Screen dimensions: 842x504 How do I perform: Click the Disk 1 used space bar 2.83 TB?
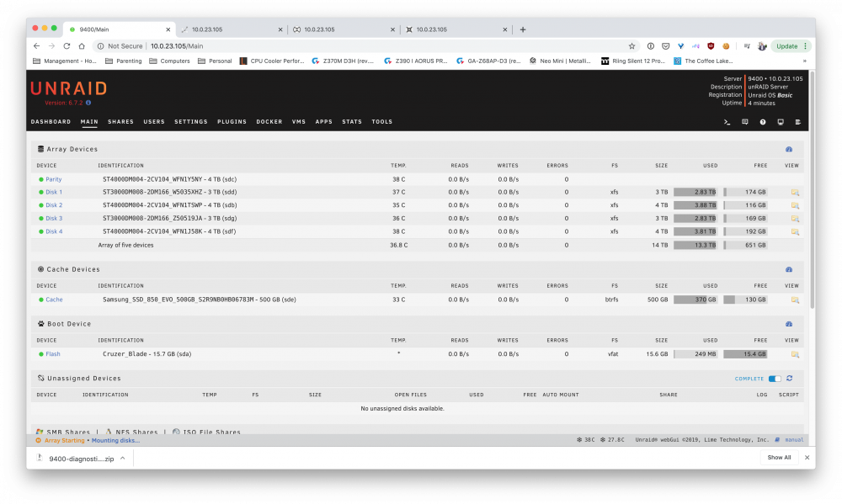point(695,192)
